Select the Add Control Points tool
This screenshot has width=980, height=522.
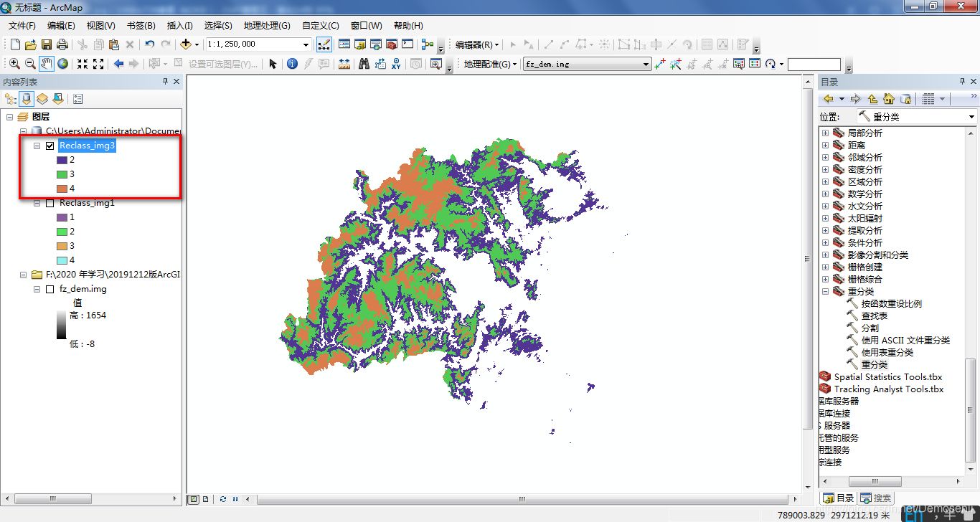pyautogui.click(x=660, y=64)
